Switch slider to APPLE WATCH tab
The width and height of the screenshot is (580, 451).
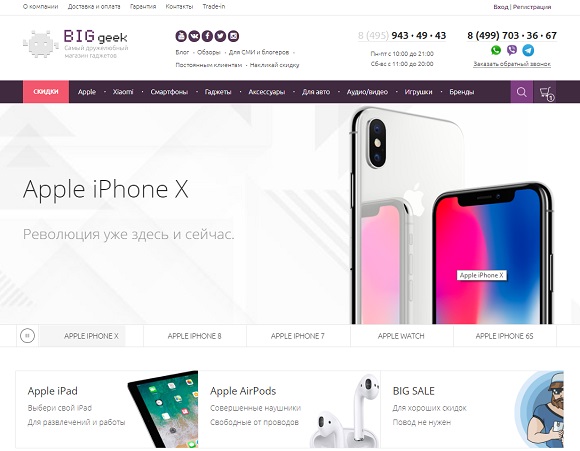[x=401, y=336]
